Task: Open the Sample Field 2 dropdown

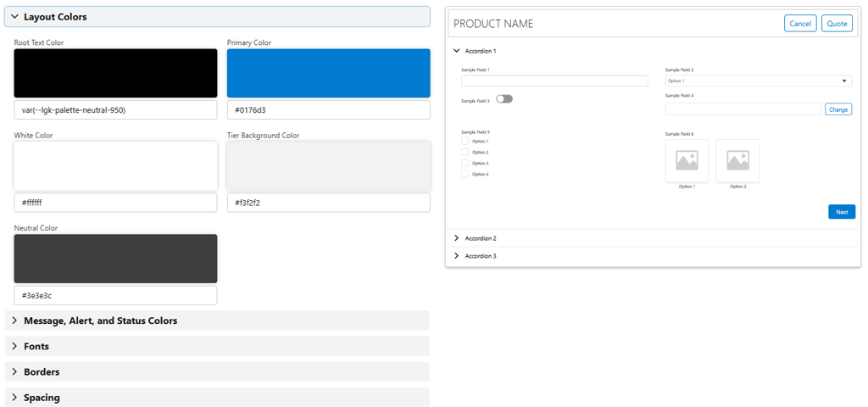Action: [x=759, y=81]
